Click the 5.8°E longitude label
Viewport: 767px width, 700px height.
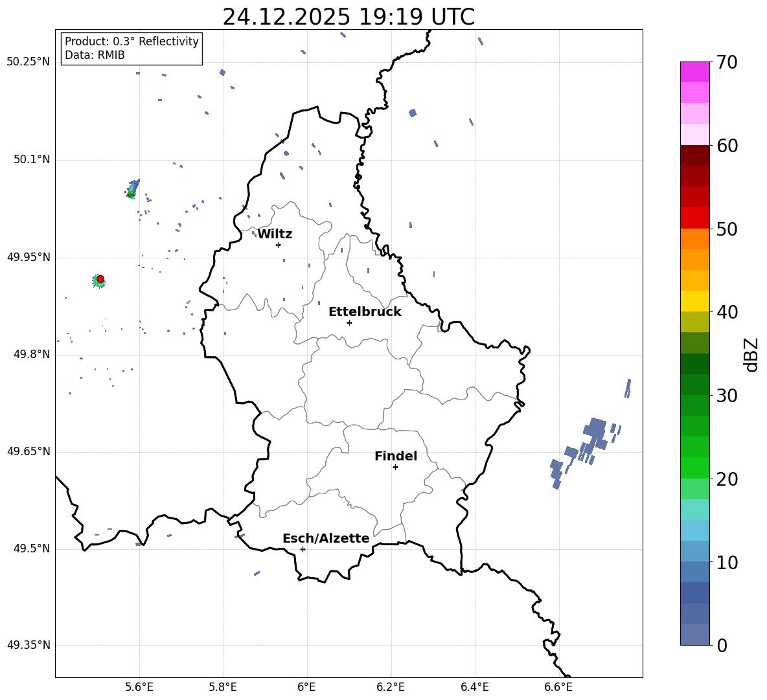(223, 688)
